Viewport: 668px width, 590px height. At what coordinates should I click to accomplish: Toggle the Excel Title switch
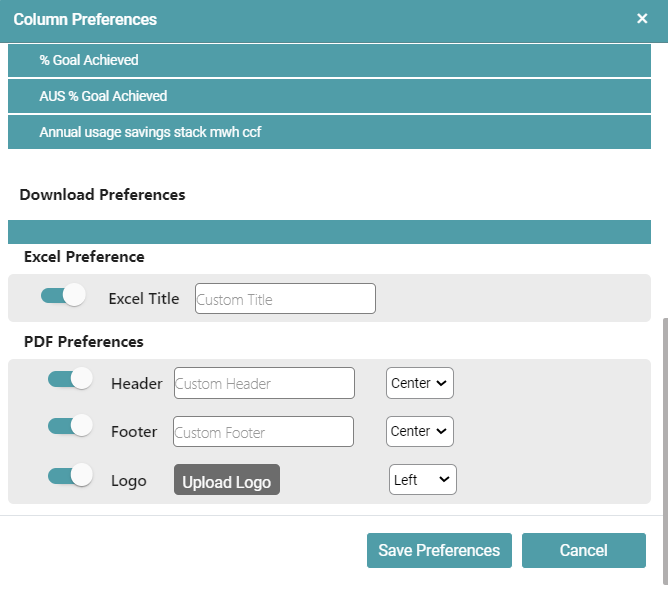(x=63, y=296)
